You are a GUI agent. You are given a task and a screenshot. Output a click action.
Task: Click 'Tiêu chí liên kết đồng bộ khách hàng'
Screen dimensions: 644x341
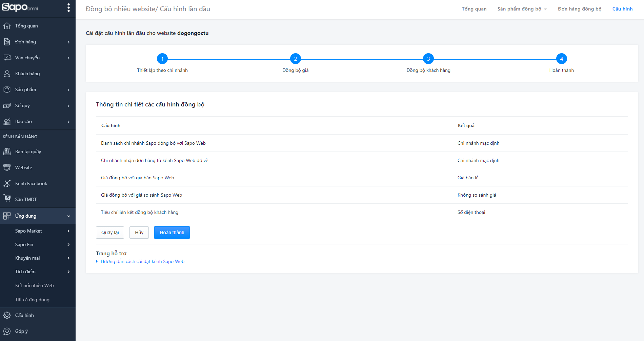click(140, 212)
